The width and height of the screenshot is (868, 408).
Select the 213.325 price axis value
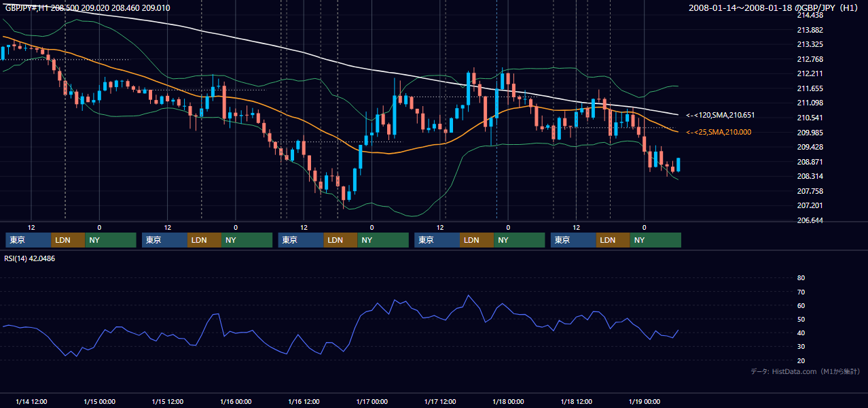click(x=810, y=44)
